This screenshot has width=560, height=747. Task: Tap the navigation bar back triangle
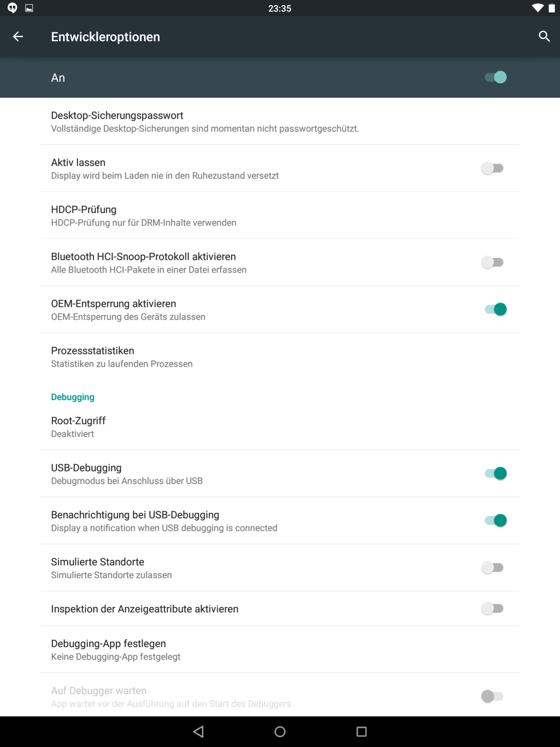[198, 731]
